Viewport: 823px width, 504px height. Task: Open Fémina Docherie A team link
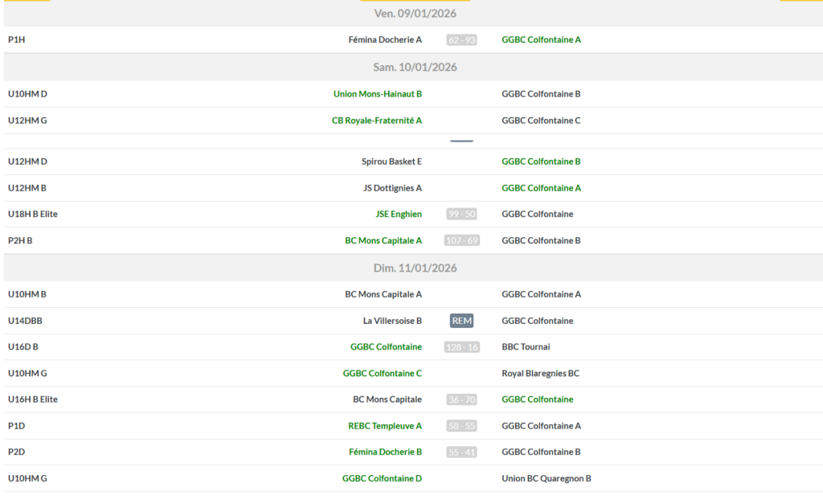click(385, 39)
